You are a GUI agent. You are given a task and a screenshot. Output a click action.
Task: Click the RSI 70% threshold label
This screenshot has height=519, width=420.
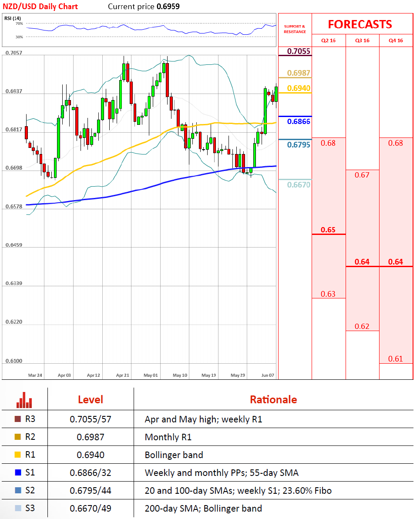pyautogui.click(x=19, y=23)
